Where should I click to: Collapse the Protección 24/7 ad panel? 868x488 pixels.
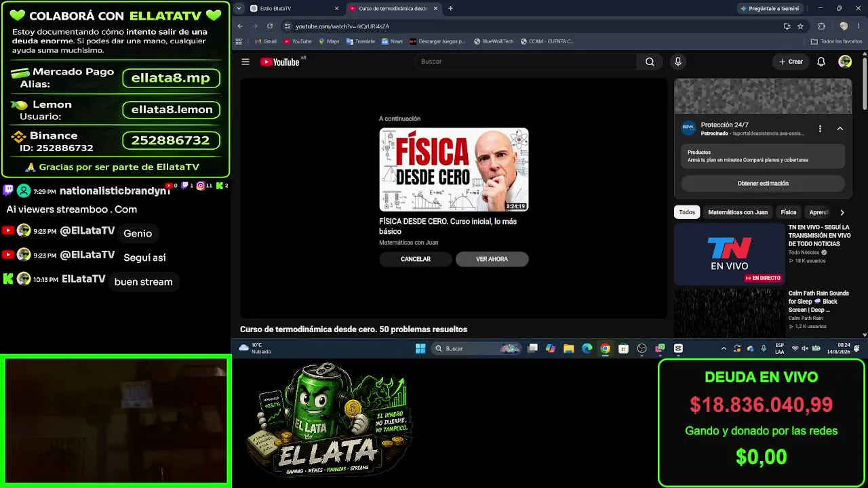[x=840, y=129]
